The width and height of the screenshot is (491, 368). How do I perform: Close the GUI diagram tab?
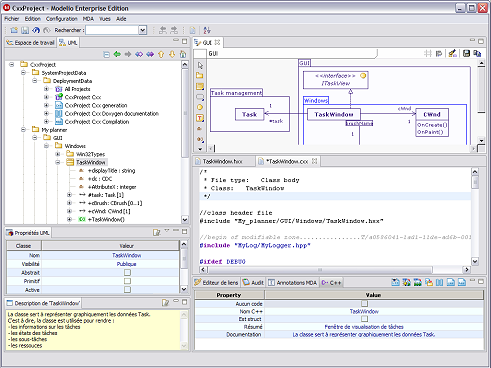pyautogui.click(x=217, y=42)
